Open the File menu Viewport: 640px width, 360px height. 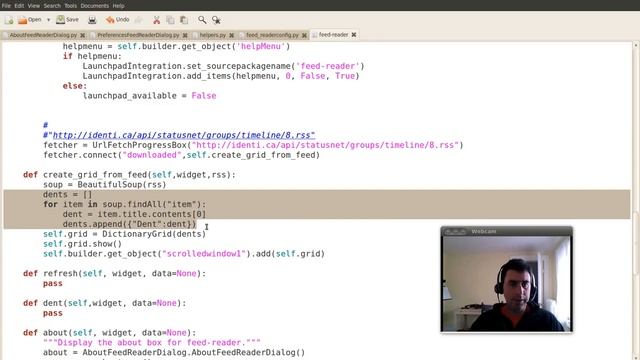(x=6, y=6)
